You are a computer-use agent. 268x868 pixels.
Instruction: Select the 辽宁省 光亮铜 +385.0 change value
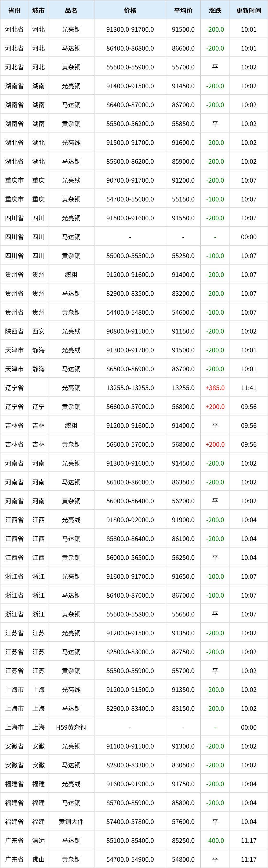coord(215,388)
